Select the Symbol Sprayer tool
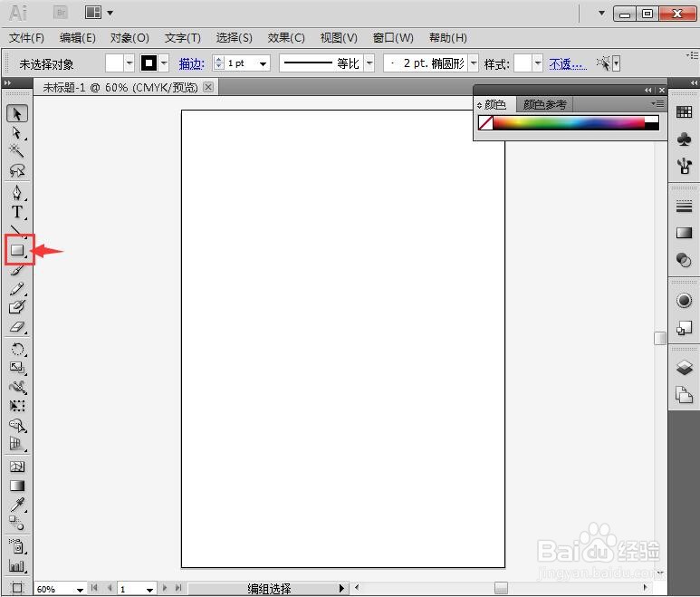The width and height of the screenshot is (700, 597). (x=17, y=546)
